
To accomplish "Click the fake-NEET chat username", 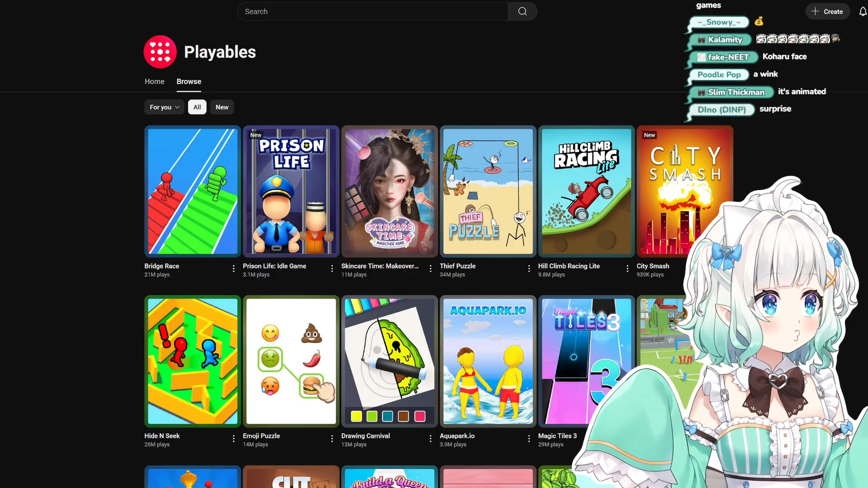I will click(x=728, y=57).
